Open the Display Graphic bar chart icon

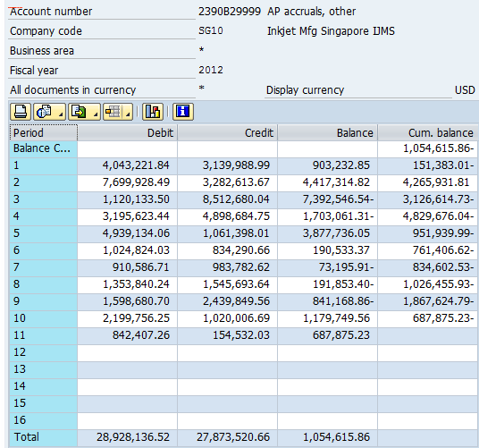(153, 112)
